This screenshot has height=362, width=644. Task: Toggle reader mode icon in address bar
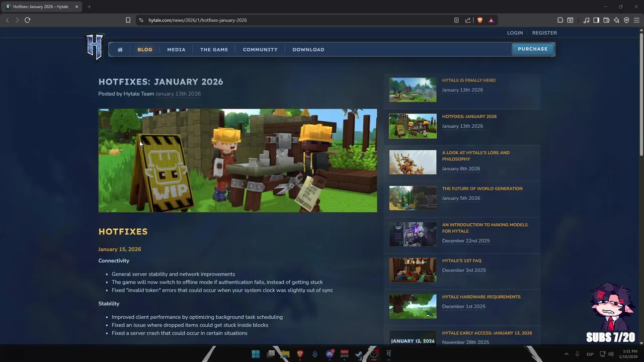(456, 20)
